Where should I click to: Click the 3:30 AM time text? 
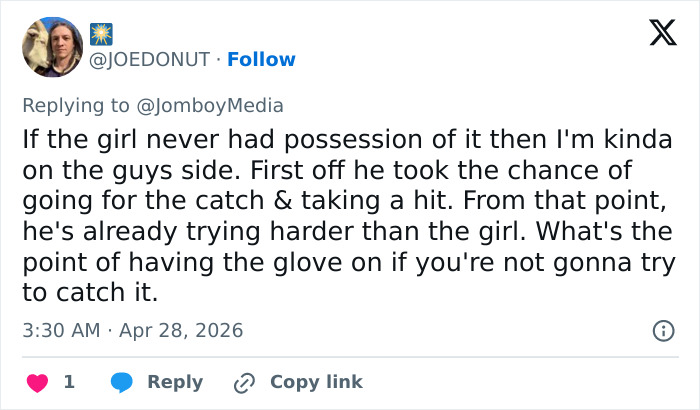click(58, 330)
